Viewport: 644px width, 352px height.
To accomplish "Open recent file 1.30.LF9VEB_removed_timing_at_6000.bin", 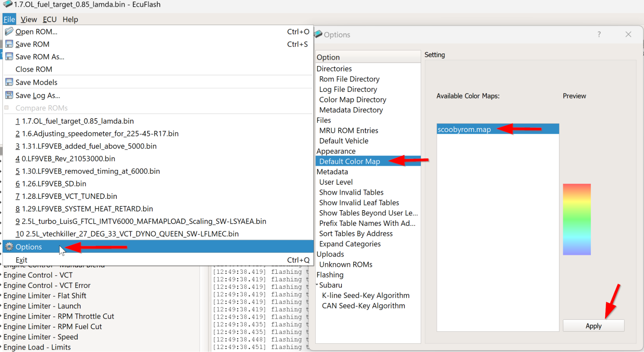I will tap(158, 171).
